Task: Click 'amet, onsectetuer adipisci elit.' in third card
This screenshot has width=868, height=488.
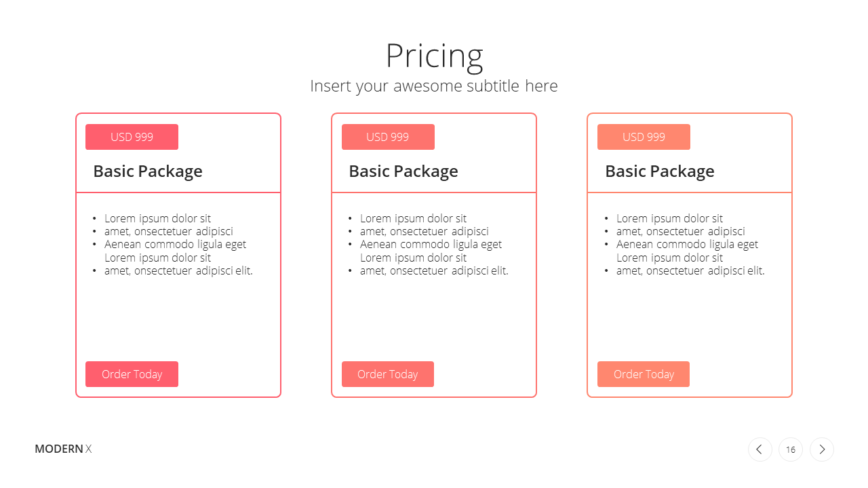Action: pos(690,270)
